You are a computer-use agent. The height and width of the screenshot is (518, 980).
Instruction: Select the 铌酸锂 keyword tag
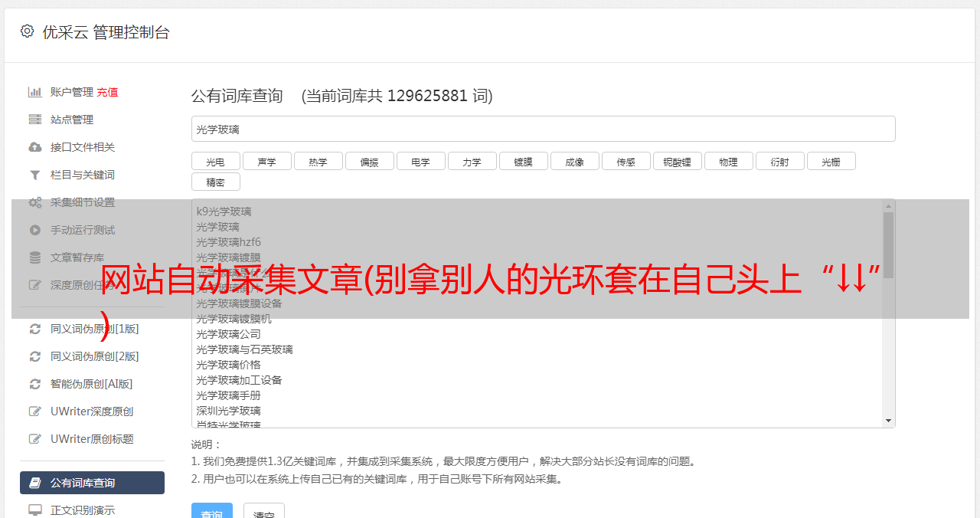(677, 161)
